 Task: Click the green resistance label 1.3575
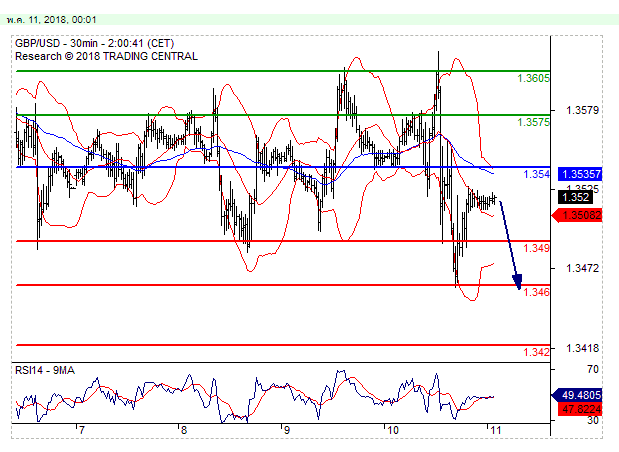click(x=533, y=122)
